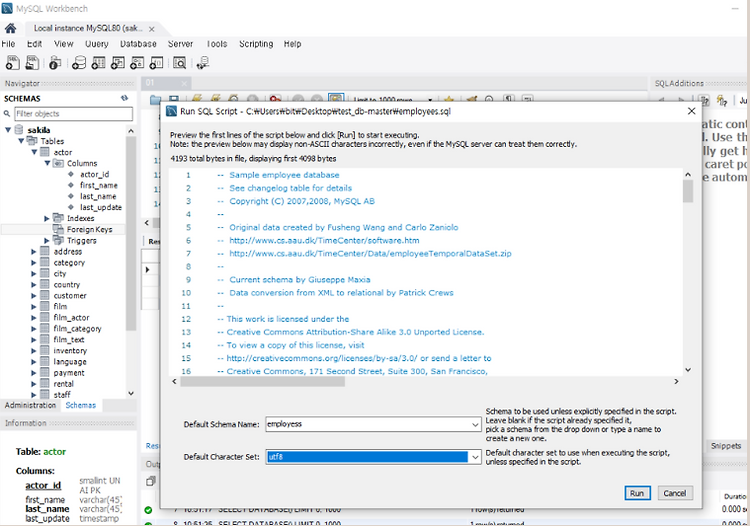Image resolution: width=750 pixels, height=526 pixels.
Task: Click the Filter objects search field
Action: (74, 114)
